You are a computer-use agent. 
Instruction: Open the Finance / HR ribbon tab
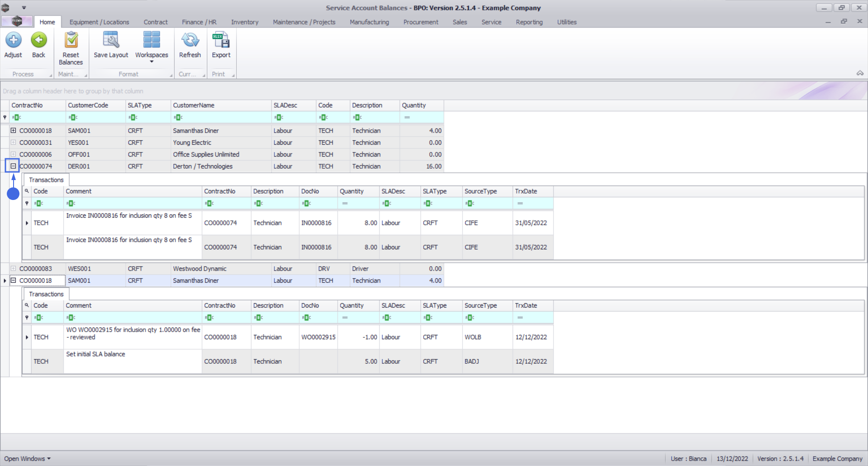(x=199, y=22)
